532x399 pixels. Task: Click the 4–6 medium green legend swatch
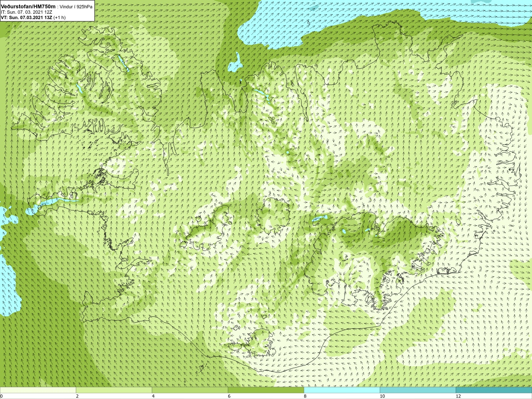[190, 390]
